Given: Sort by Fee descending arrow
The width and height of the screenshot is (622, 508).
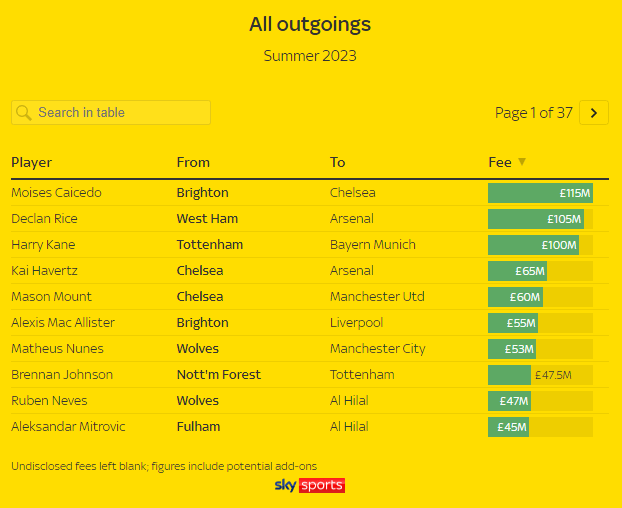Looking at the screenshot, I should click(x=522, y=162).
